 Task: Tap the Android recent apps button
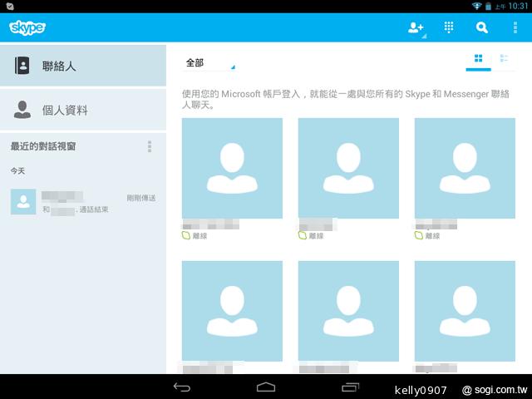(350, 387)
